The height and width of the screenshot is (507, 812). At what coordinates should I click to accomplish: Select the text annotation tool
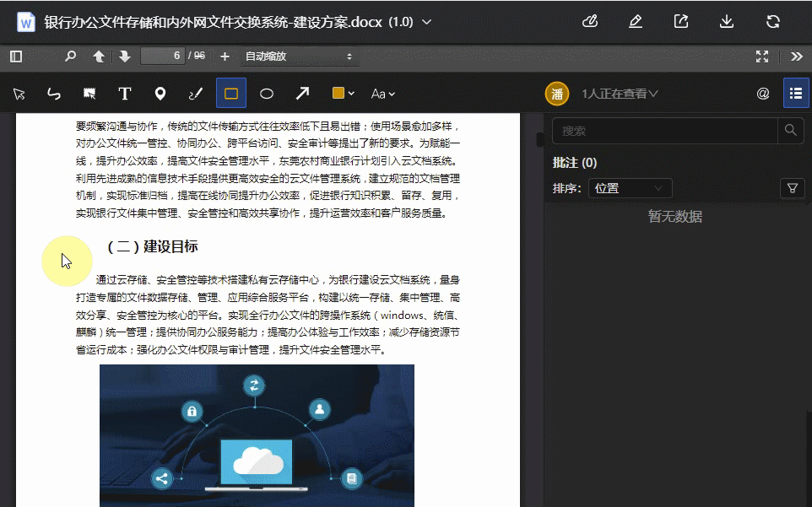tap(124, 93)
